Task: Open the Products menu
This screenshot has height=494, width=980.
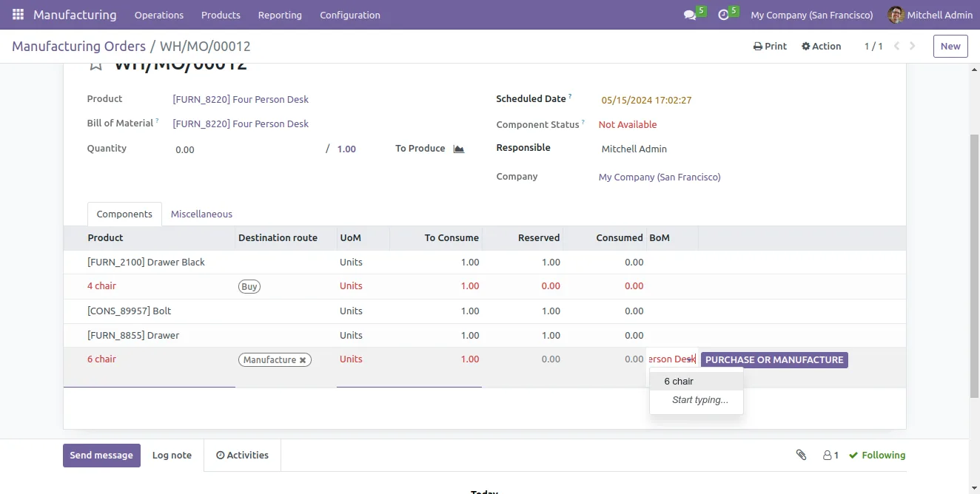Action: pyautogui.click(x=221, y=15)
